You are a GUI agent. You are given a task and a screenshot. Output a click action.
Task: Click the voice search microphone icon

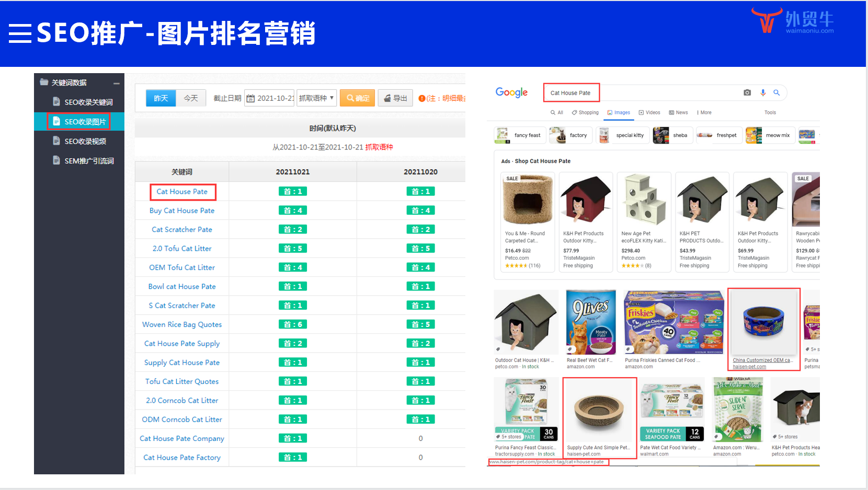pos(763,92)
